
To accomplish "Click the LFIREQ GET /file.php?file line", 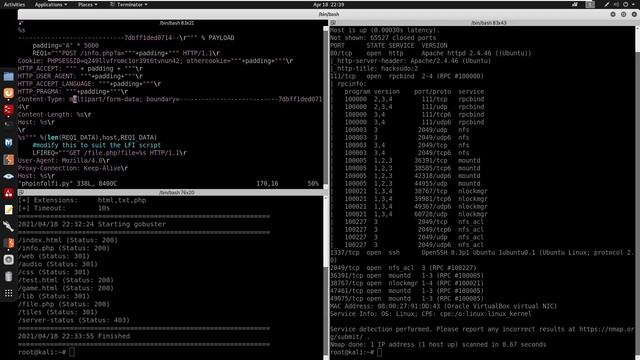I will point(110,153).
